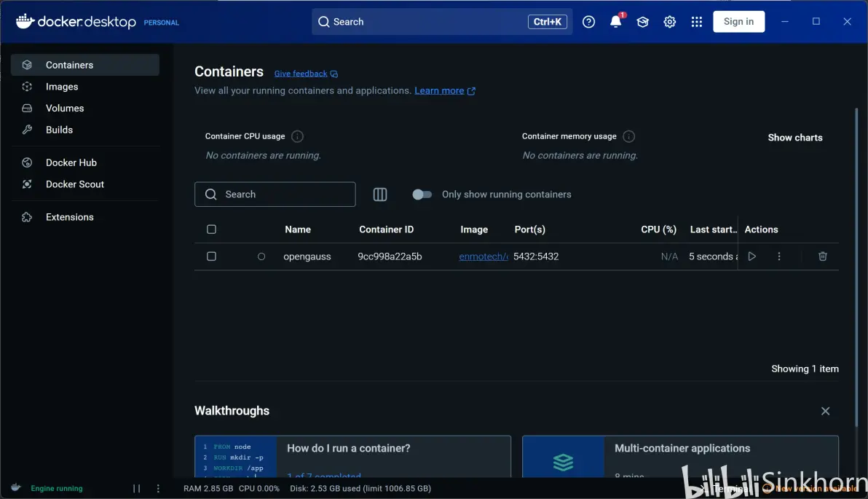Click the top global Search bar

(x=442, y=22)
